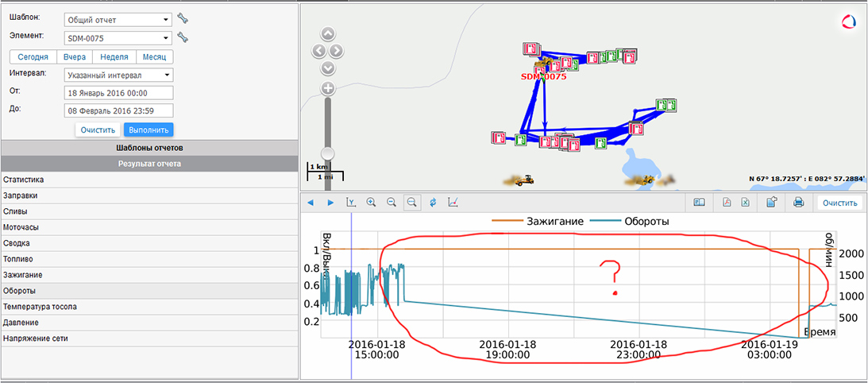Open the Шаблон dropdown showing Общий отчет
Image resolution: width=868 pixels, height=383 pixels.
coord(118,20)
